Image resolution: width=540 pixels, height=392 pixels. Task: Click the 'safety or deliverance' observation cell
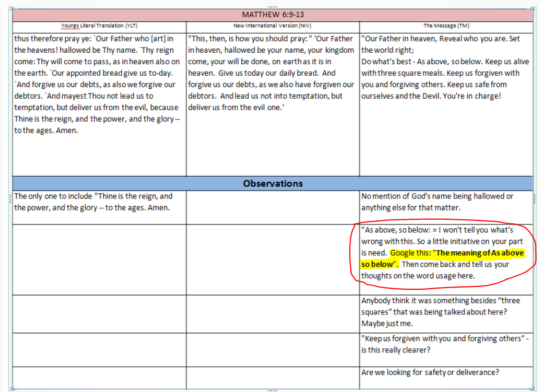pyautogui.click(x=431, y=372)
